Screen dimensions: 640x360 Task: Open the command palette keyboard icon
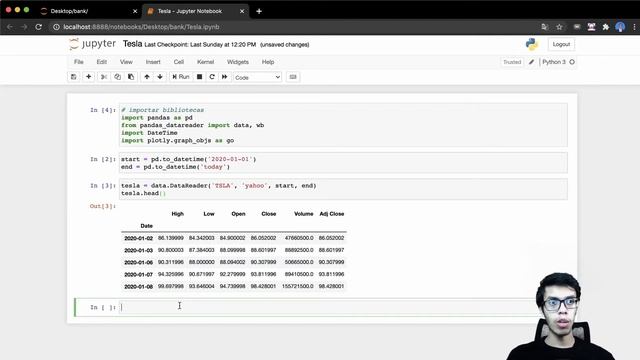pyautogui.click(x=293, y=77)
